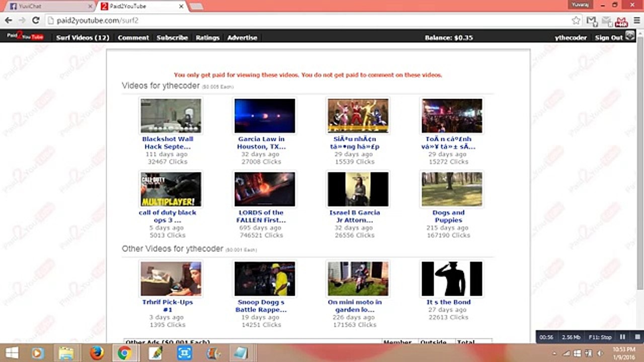Screen dimensions: 644x362
Task: Click the Dogs and Puppies title link
Action: (448, 216)
